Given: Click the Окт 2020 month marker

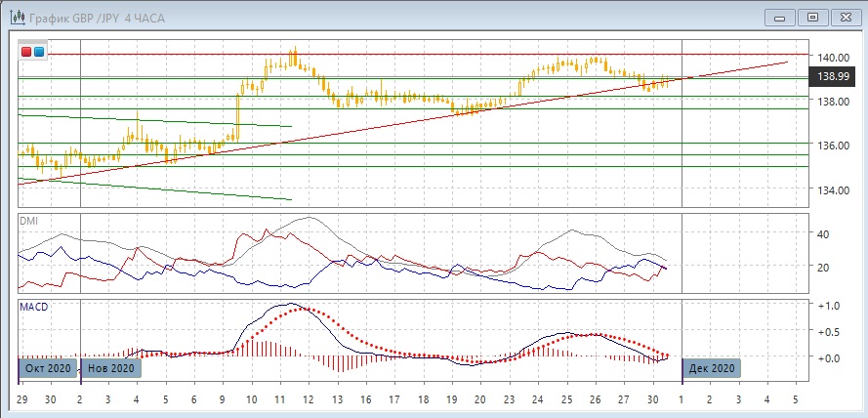Looking at the screenshot, I should (48, 368).
